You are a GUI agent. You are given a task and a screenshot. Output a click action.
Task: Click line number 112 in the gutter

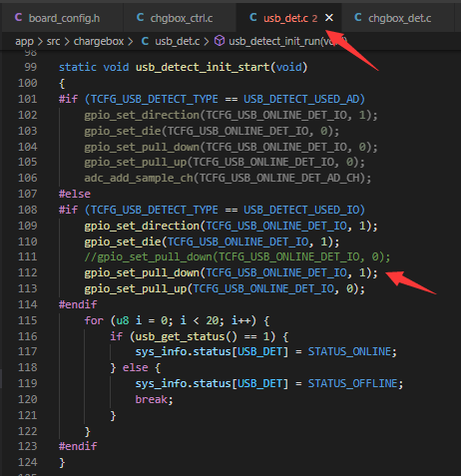click(28, 272)
